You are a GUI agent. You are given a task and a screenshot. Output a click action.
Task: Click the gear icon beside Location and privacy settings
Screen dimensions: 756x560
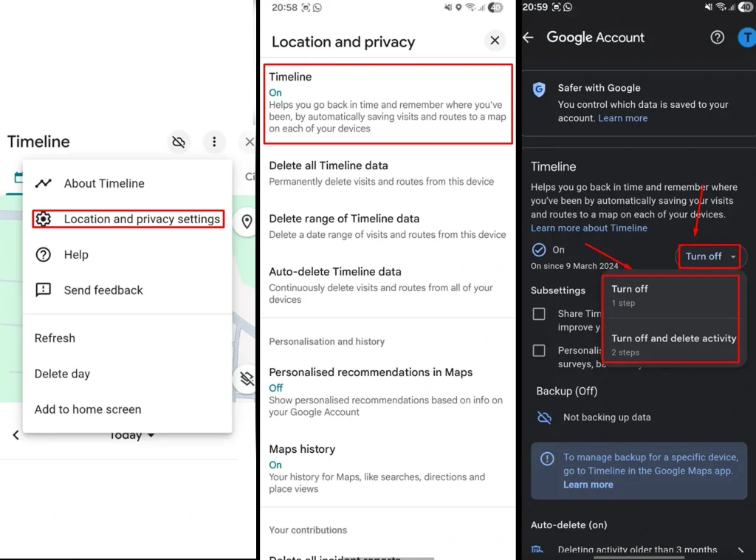[x=44, y=219]
